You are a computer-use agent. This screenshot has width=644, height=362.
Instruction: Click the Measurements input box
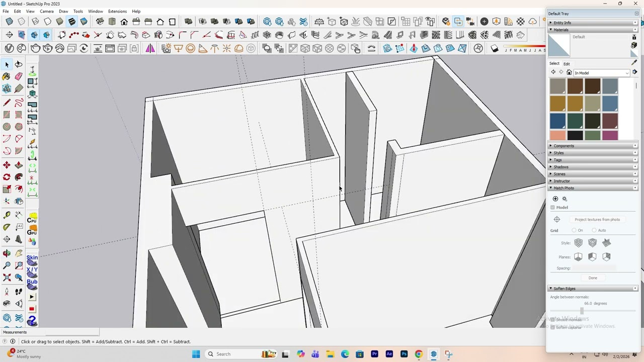click(72, 332)
